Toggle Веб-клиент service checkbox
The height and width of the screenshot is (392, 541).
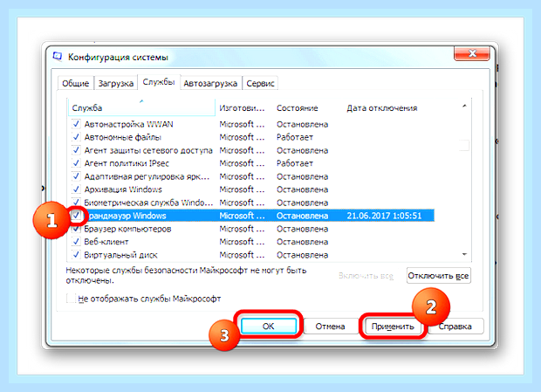(x=76, y=242)
